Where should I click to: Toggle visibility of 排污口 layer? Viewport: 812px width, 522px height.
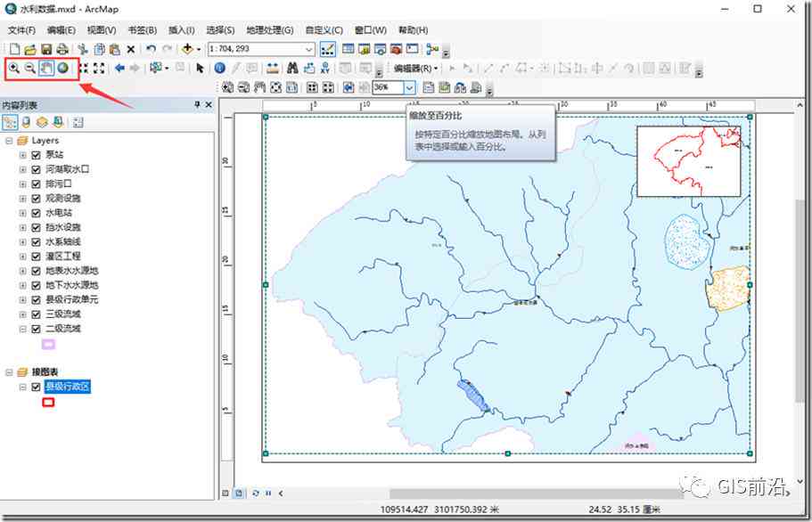tap(37, 184)
